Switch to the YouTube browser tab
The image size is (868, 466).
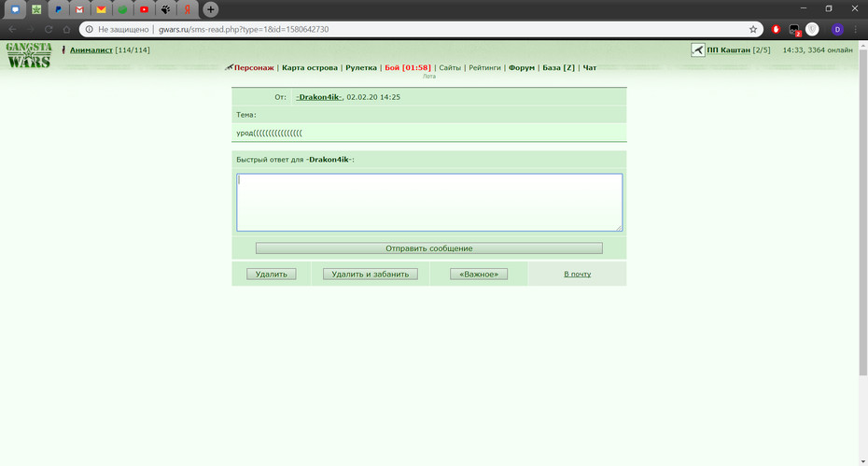tap(145, 9)
